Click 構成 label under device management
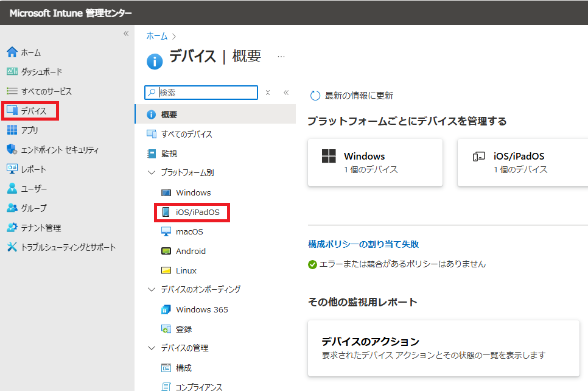Image resolution: width=588 pixels, height=391 pixels. [x=184, y=368]
